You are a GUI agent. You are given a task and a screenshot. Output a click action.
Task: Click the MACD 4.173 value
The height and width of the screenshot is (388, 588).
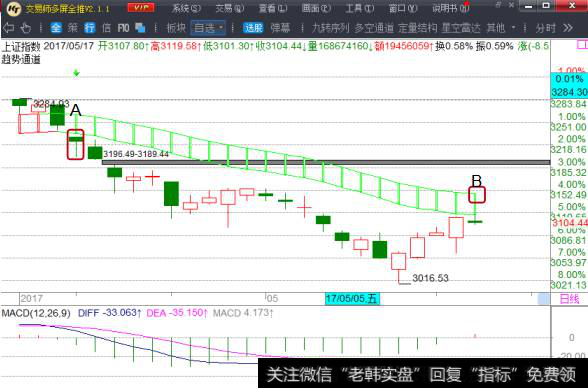pyautogui.click(x=243, y=313)
